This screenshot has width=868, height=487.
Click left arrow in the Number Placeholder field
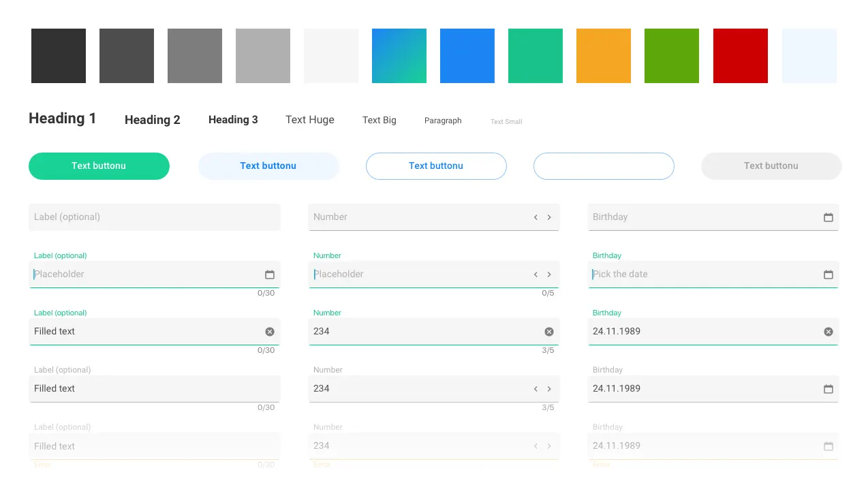536,274
